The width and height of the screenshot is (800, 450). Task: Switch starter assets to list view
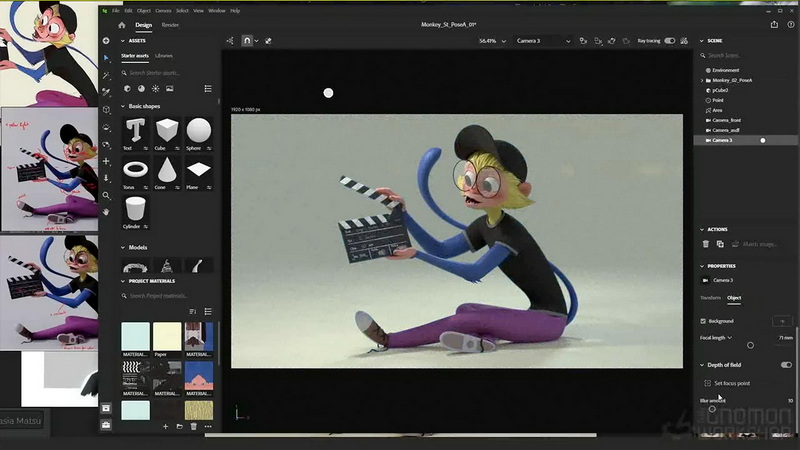pos(208,89)
